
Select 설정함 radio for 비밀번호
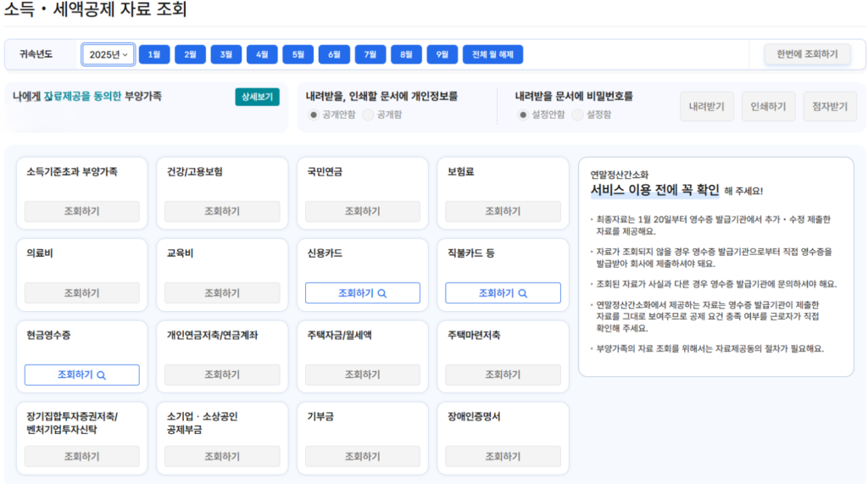click(577, 114)
